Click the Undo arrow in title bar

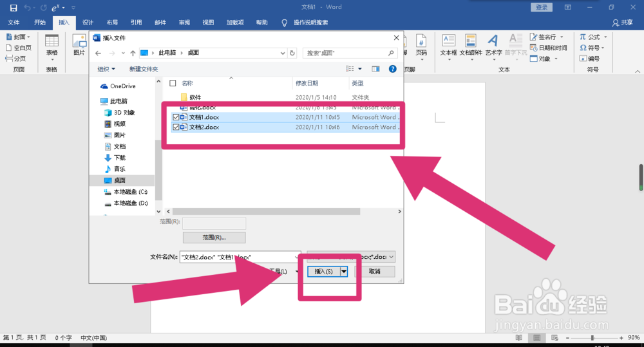pyautogui.click(x=28, y=8)
